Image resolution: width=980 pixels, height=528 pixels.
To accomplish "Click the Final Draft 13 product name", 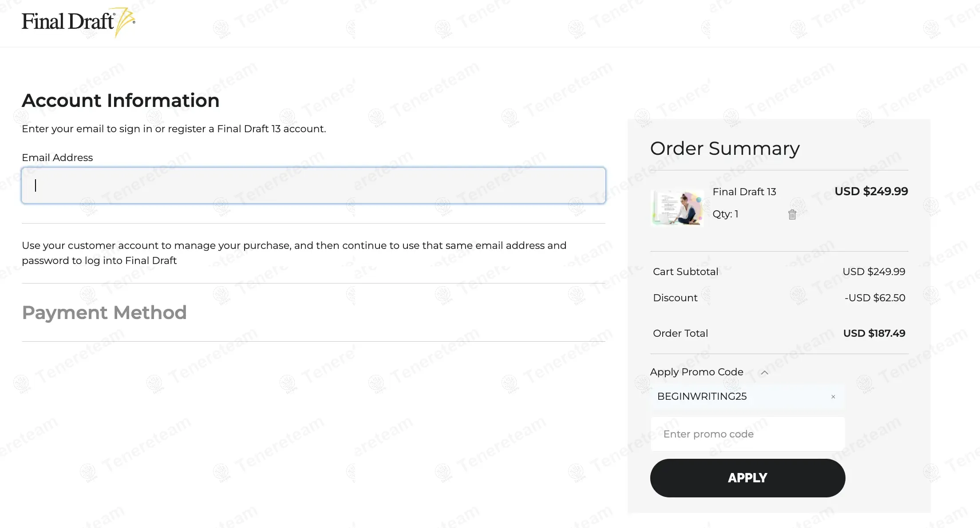I will pyautogui.click(x=744, y=192).
